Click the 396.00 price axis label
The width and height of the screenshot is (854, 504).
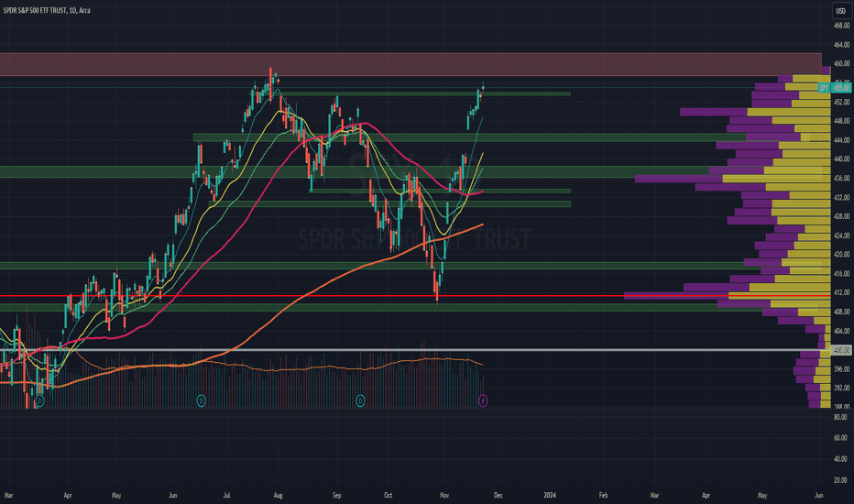pyautogui.click(x=841, y=369)
